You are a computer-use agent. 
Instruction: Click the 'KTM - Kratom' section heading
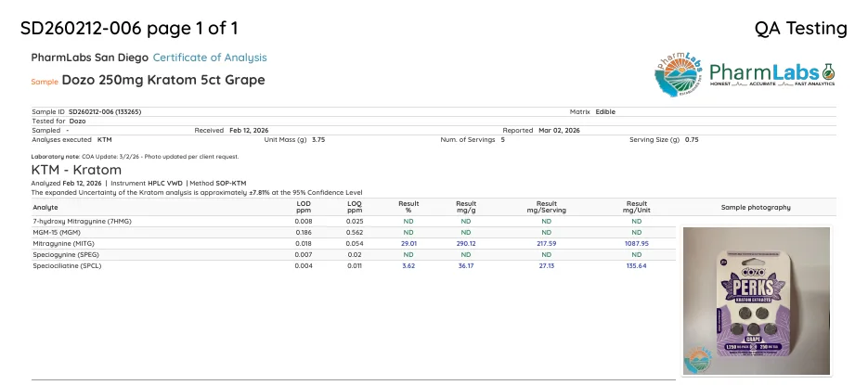76,170
